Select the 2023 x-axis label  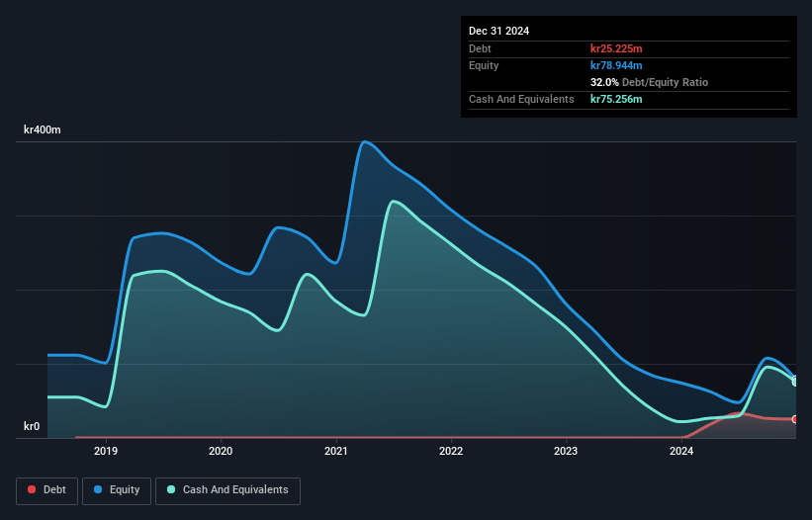click(x=566, y=451)
